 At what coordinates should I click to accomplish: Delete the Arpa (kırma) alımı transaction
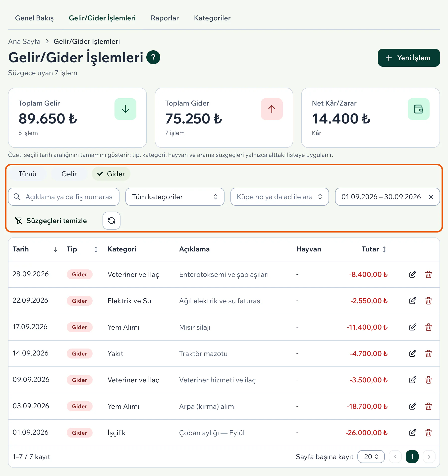[428, 406]
